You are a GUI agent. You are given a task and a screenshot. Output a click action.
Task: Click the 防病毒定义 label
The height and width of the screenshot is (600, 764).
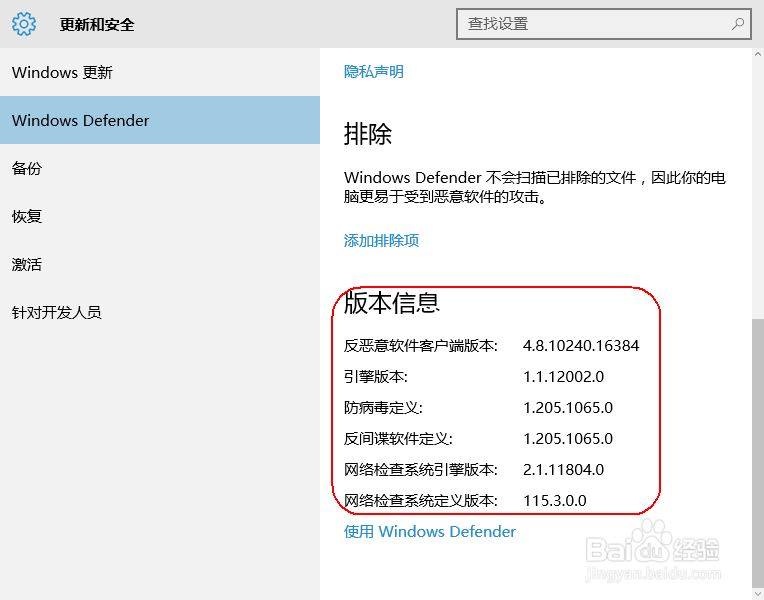click(383, 407)
